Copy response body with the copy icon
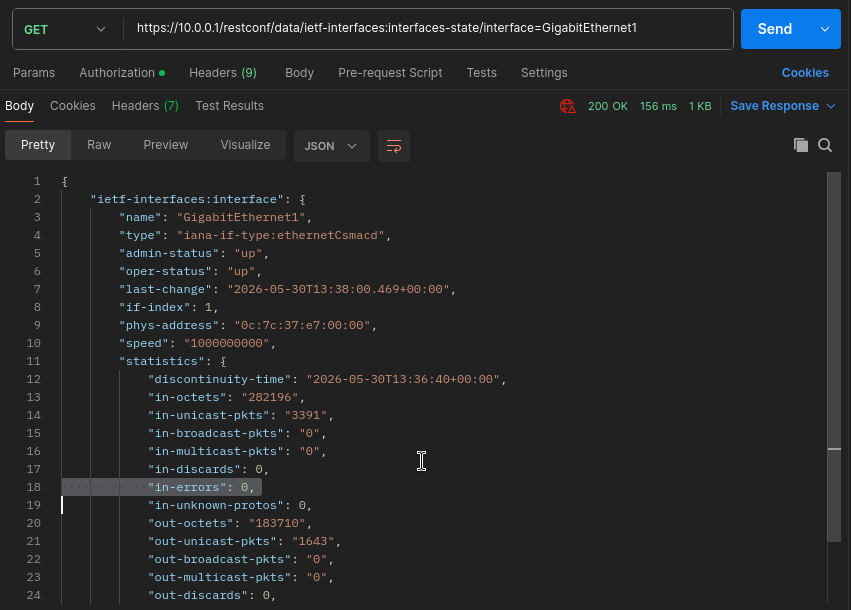The height and width of the screenshot is (610, 851). (x=801, y=145)
